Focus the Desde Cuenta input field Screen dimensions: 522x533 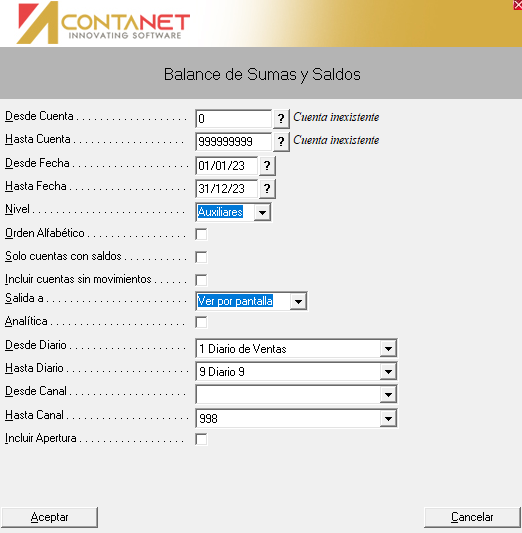[233, 119]
